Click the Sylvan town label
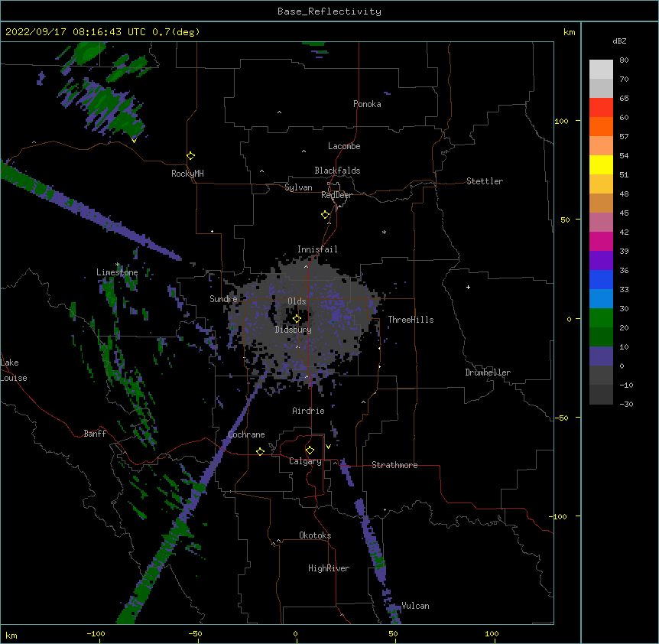The height and width of the screenshot is (644, 659). coord(298,187)
